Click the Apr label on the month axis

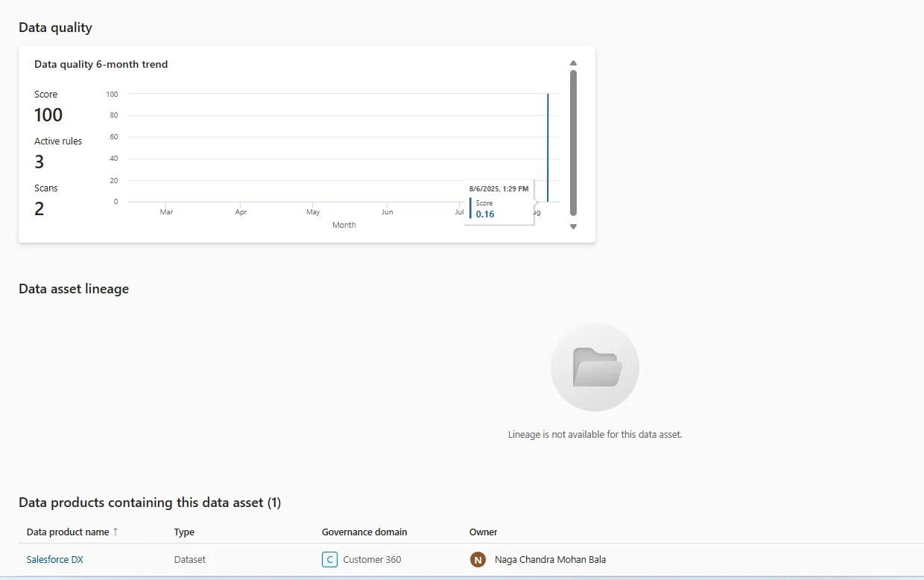[x=241, y=212]
